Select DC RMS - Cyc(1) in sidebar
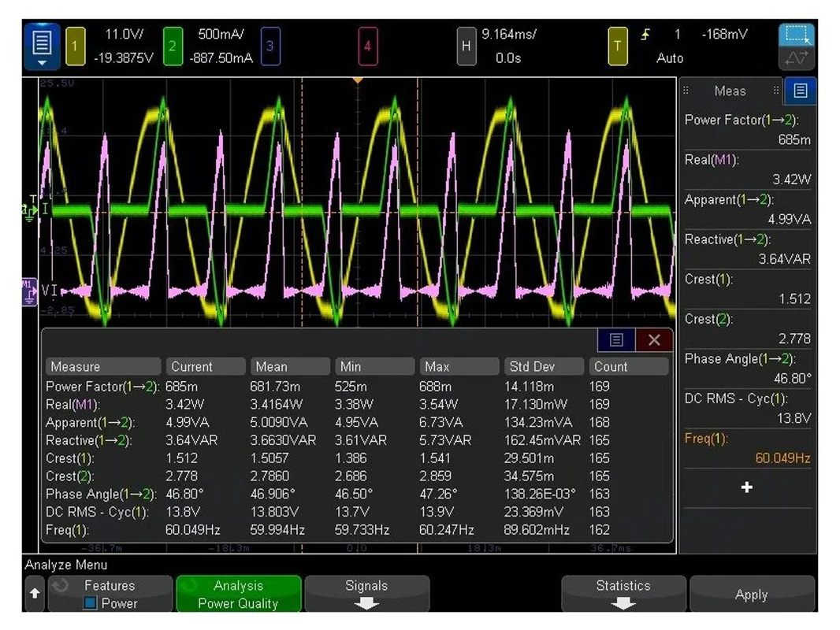Screen dimensions: 840x630 pos(748,409)
